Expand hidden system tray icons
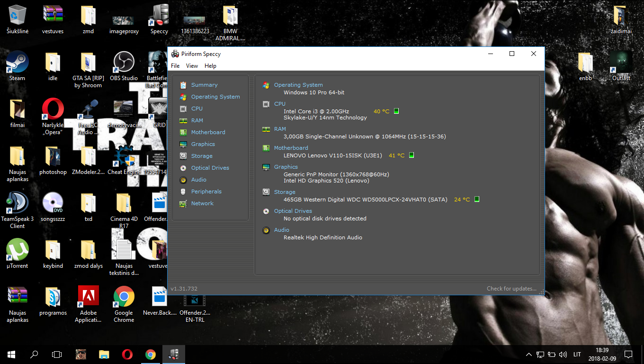The image size is (644, 364). coord(529,355)
